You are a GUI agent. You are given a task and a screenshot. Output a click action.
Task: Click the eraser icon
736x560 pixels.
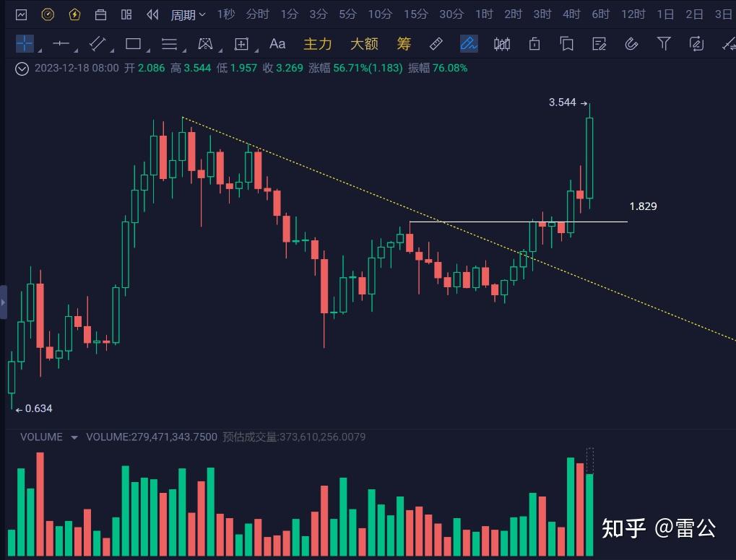(x=631, y=43)
